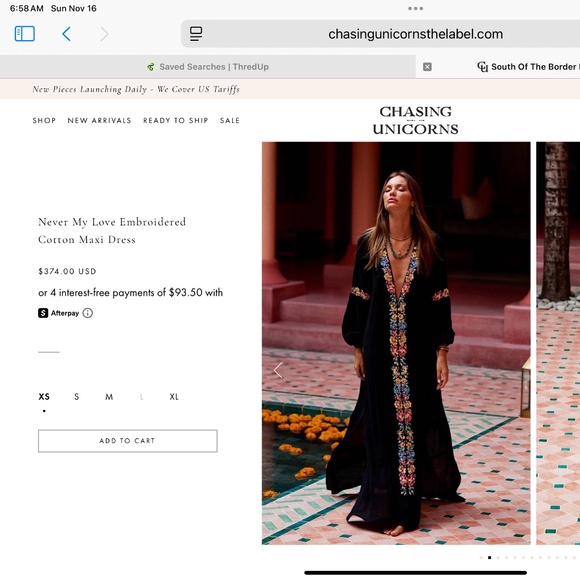Open the page reader menu icon
The width and height of the screenshot is (580, 580).
click(x=196, y=34)
